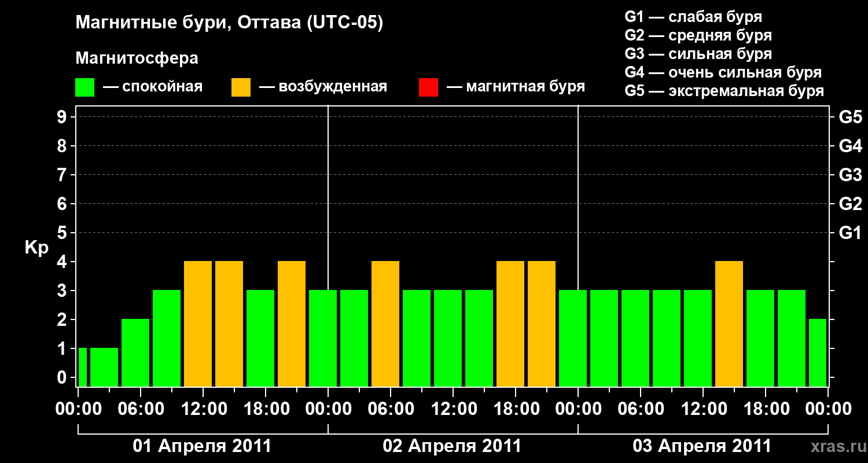
Task: Click the red 'магнитная буря' legend swatch
Action: click(428, 87)
